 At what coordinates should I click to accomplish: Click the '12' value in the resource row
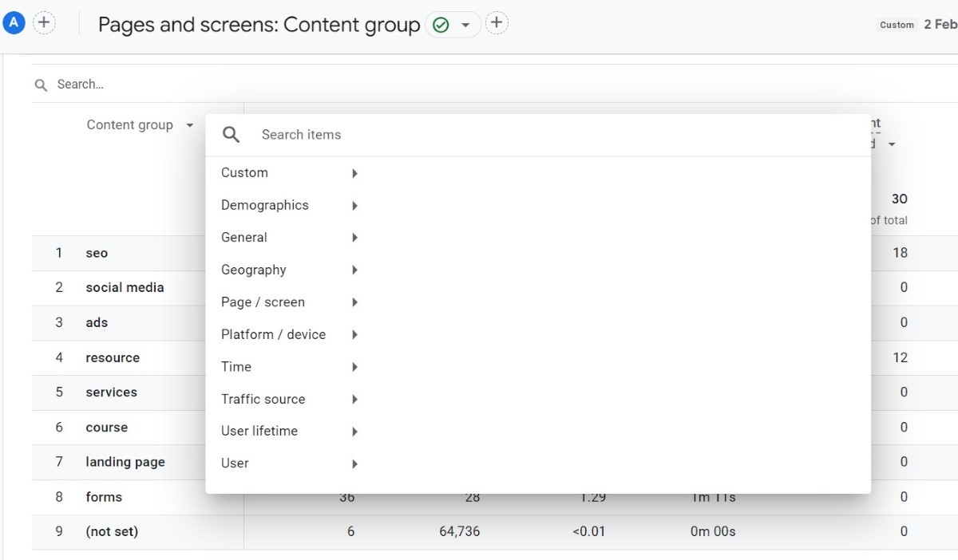click(900, 357)
